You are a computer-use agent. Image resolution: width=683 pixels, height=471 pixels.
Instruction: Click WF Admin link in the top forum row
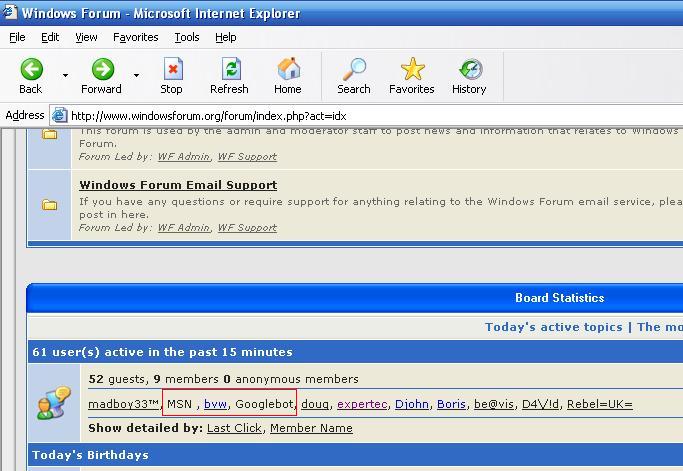pyautogui.click(x=184, y=156)
